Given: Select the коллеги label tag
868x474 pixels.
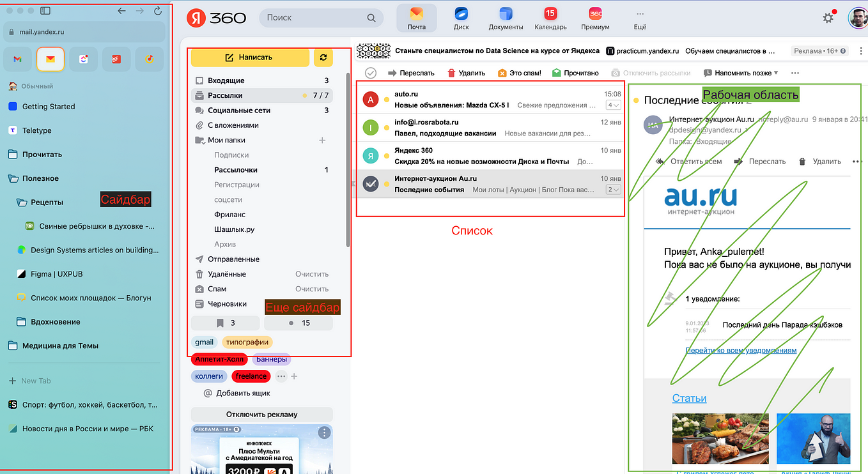Looking at the screenshot, I should (209, 376).
